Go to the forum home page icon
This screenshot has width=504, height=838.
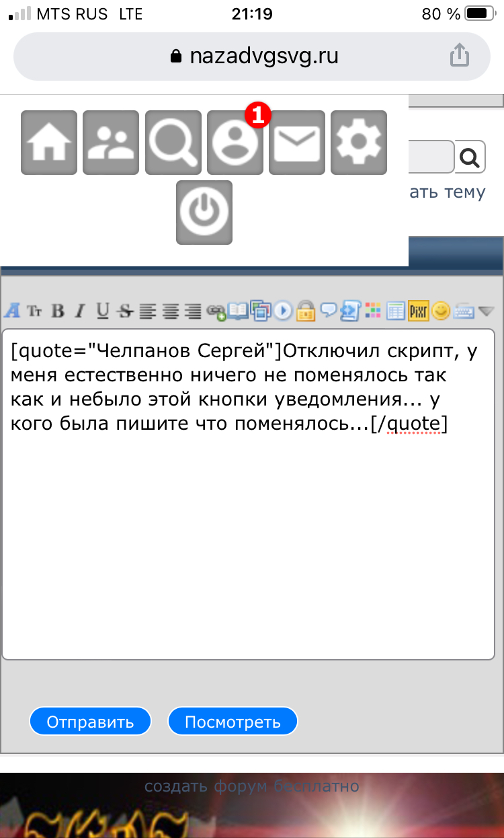click(49, 143)
